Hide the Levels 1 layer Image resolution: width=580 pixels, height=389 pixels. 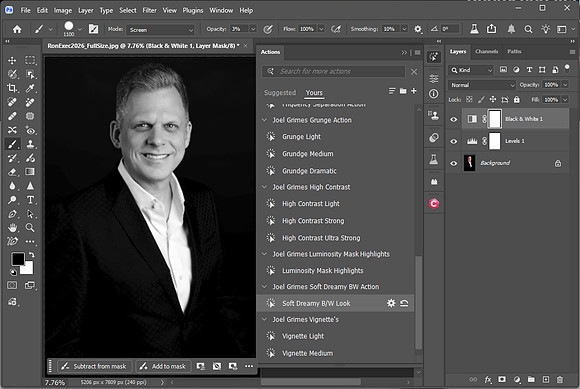click(x=453, y=141)
